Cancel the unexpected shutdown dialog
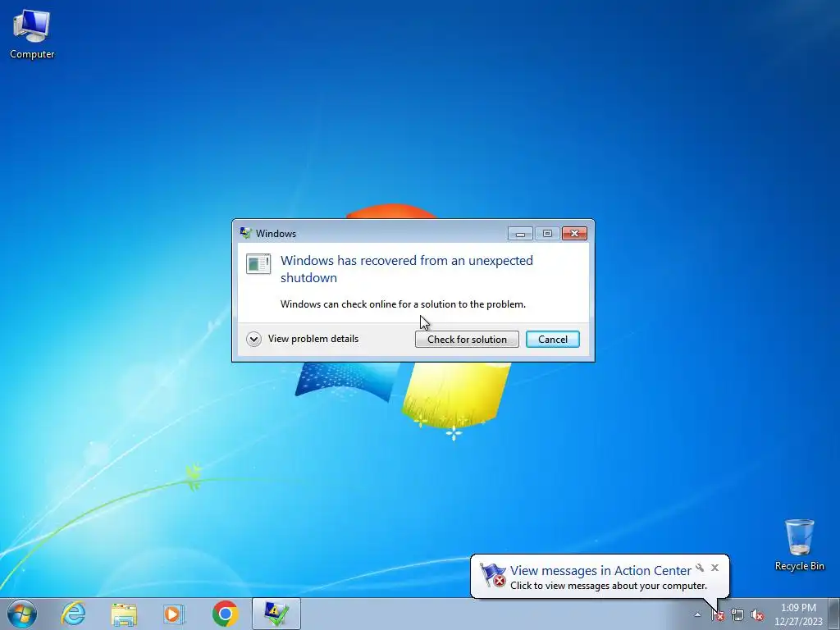Screen dimensions: 840x630 pyautogui.click(x=552, y=339)
